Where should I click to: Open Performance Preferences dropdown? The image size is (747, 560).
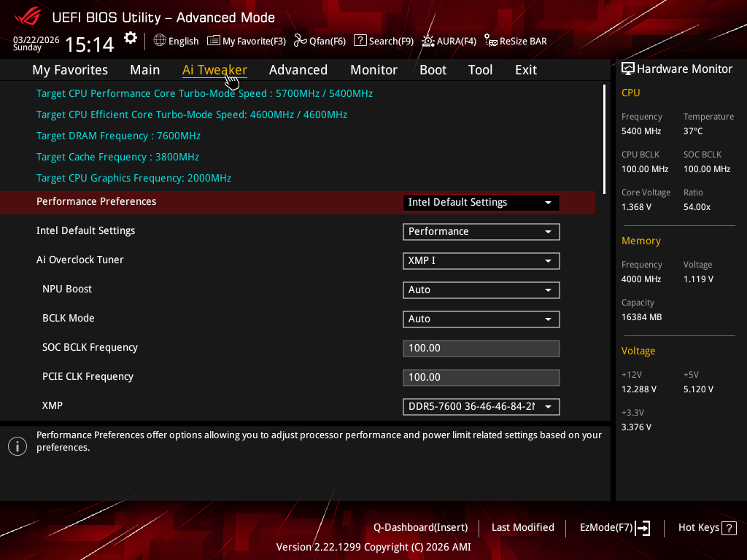(x=481, y=203)
